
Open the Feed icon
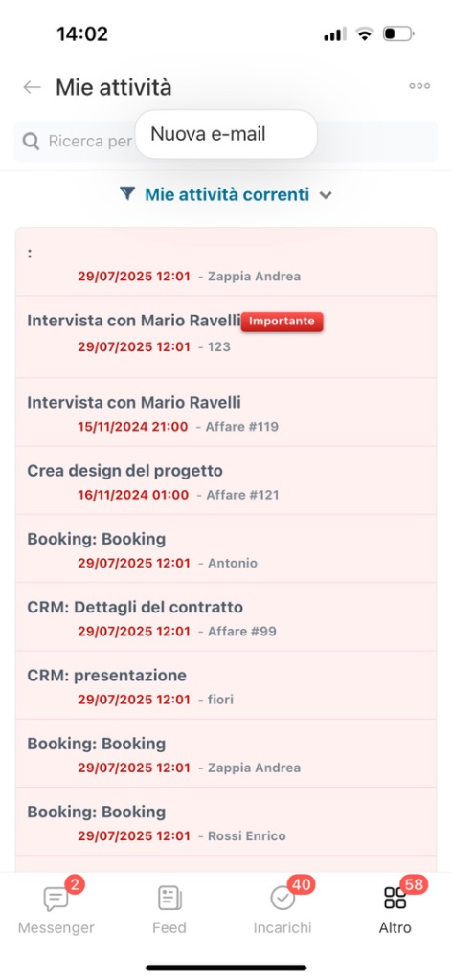point(169,898)
